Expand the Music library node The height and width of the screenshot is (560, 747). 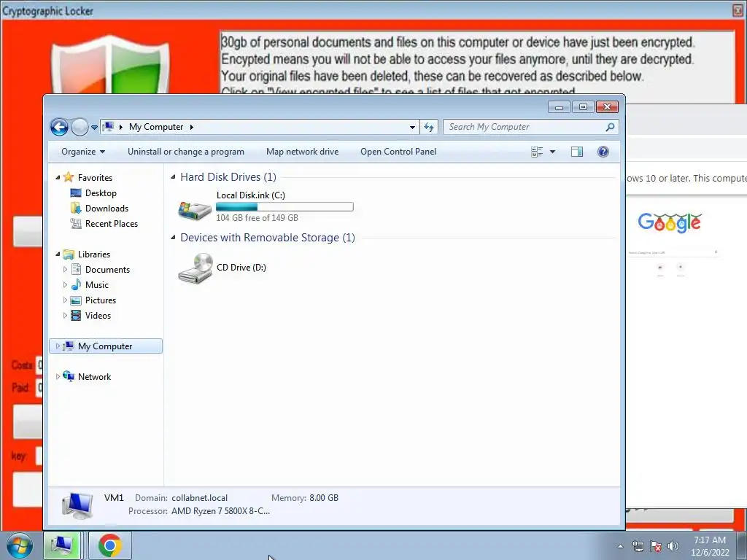click(x=65, y=285)
